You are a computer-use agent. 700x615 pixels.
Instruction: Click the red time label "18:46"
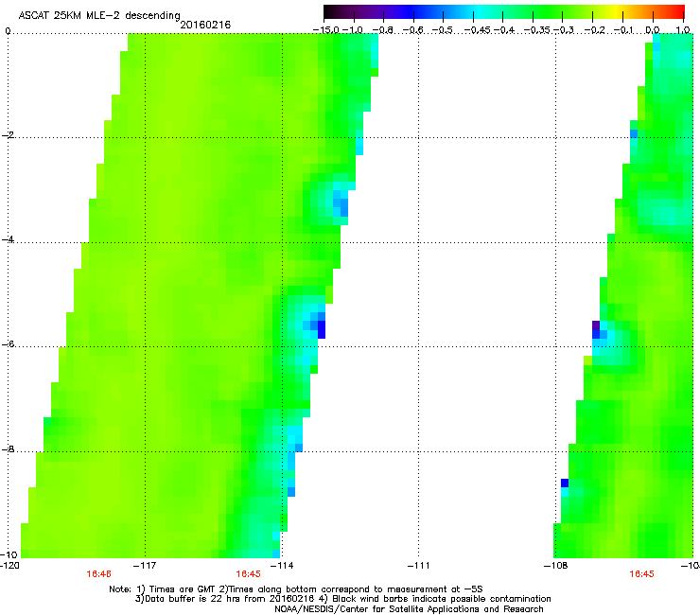[98, 574]
